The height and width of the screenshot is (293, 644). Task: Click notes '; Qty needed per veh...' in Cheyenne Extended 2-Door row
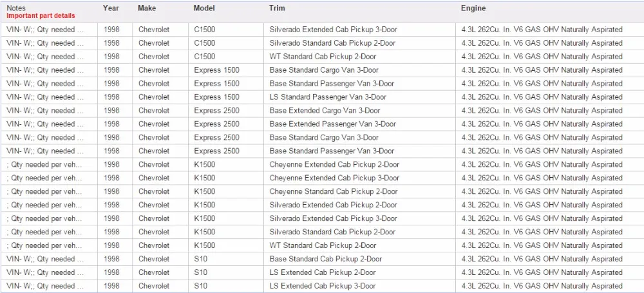point(44,165)
